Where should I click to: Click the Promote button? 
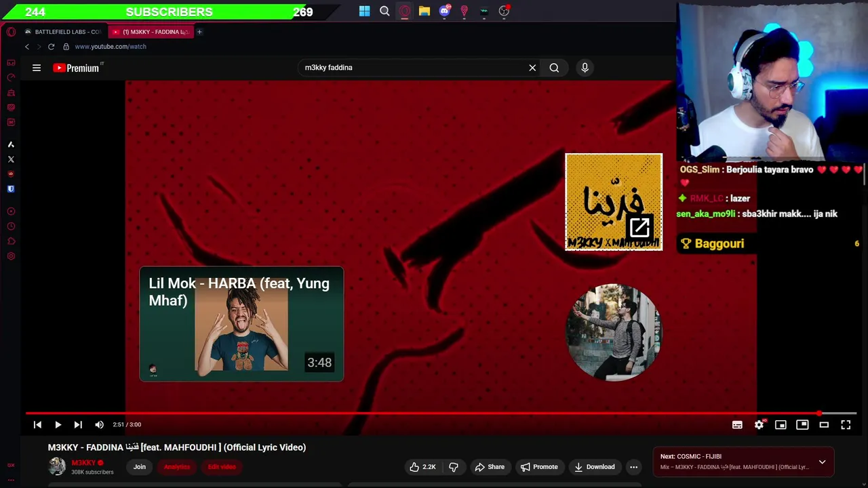click(x=539, y=467)
